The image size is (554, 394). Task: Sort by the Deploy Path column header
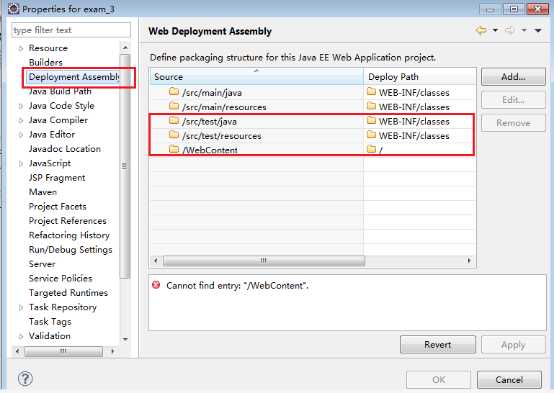coord(419,77)
